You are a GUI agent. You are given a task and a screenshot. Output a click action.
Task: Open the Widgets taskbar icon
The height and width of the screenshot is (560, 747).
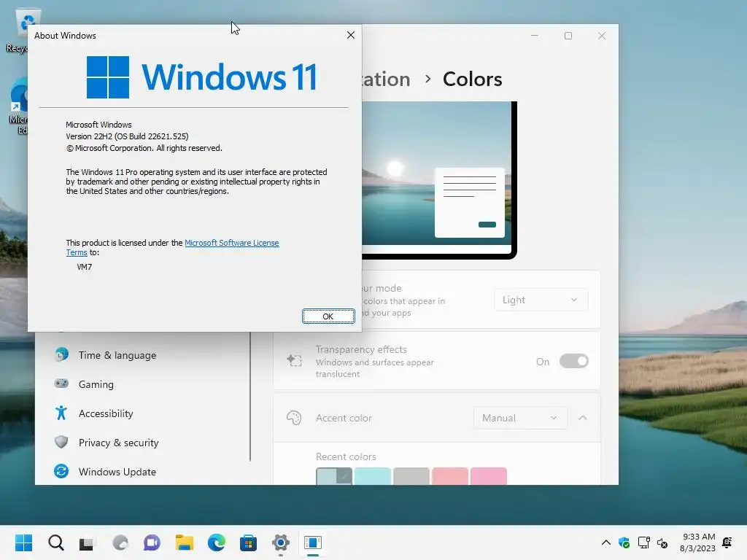click(x=120, y=542)
